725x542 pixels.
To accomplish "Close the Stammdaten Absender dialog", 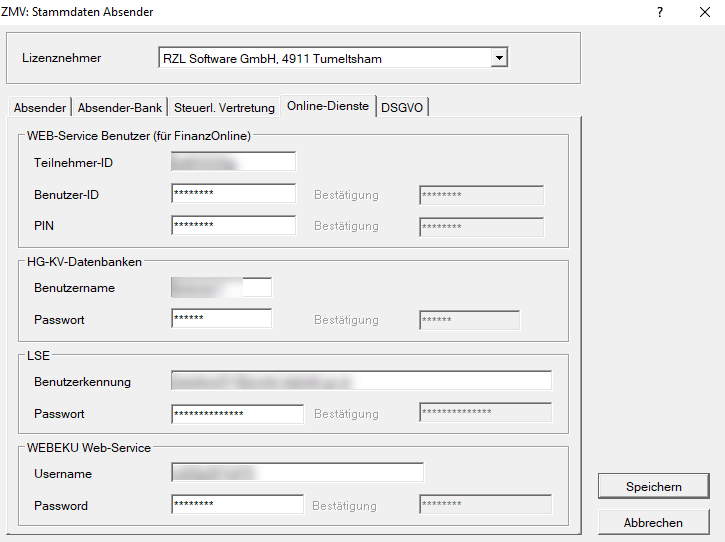I will [704, 12].
